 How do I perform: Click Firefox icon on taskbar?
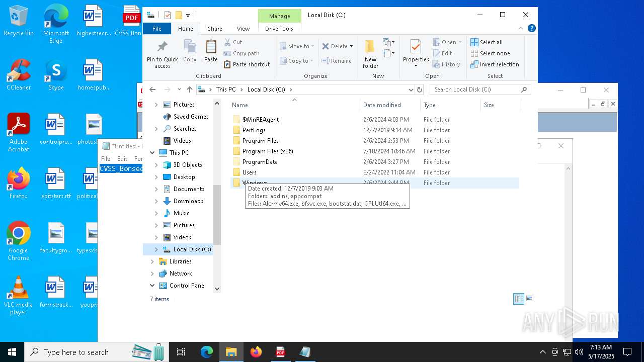[256, 352]
